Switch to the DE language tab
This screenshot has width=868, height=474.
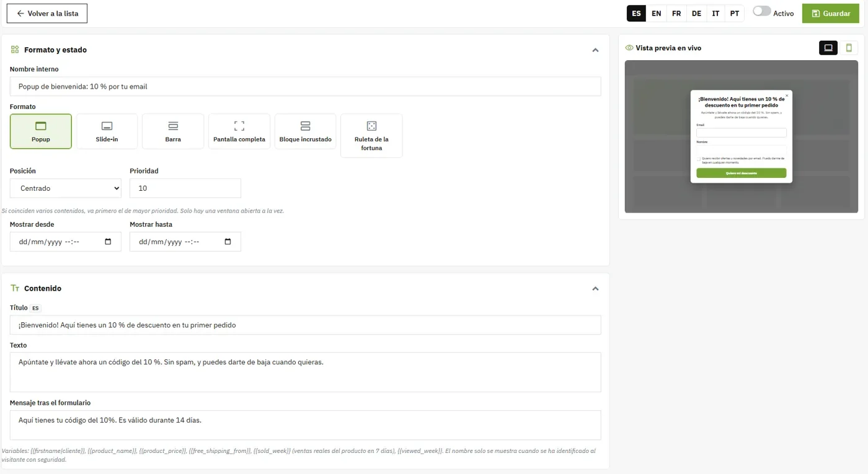point(696,13)
